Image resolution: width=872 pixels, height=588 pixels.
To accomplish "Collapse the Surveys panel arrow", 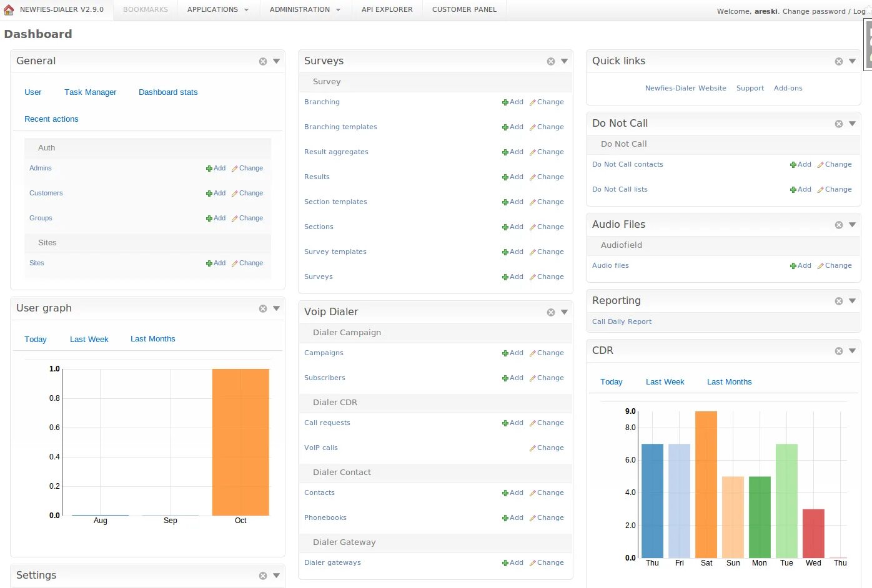I will point(564,61).
